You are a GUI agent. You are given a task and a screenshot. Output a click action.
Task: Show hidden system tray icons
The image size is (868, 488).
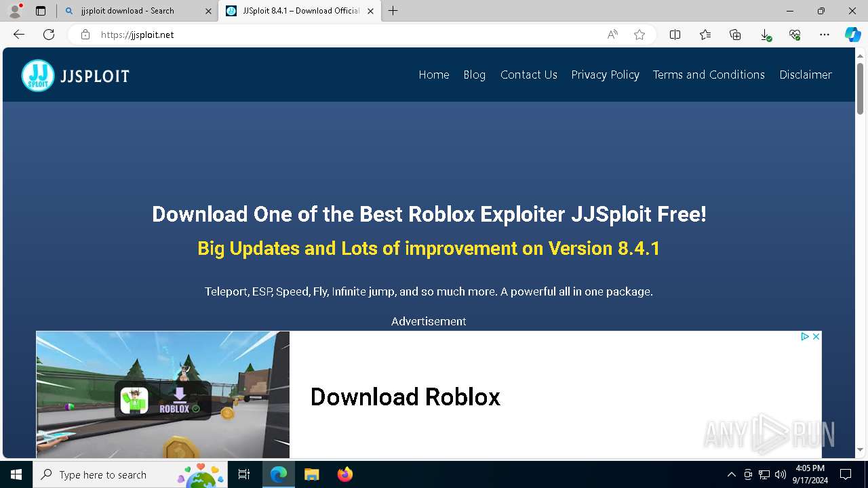[x=731, y=474]
